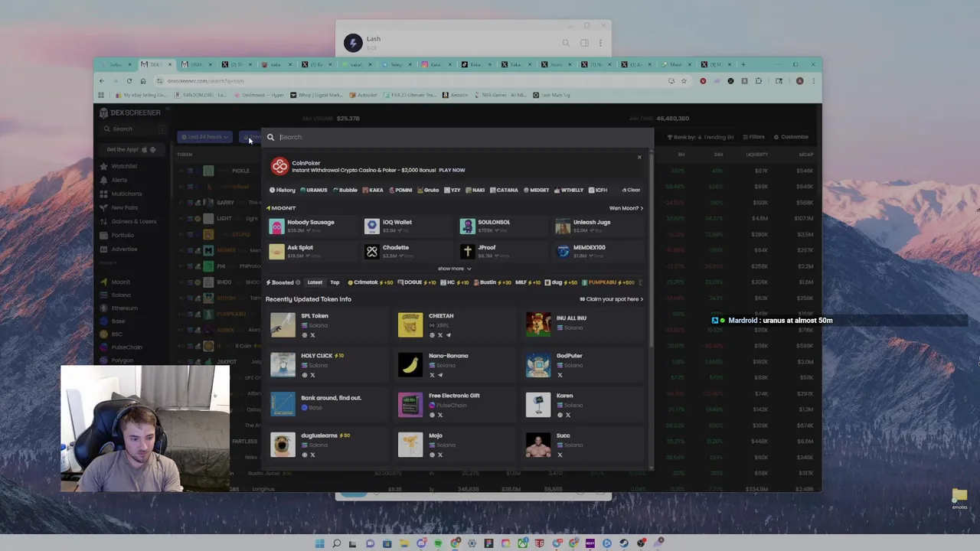Viewport: 980px width, 551px height.
Task: Open boosted token Crimetok
Action: tap(371, 282)
